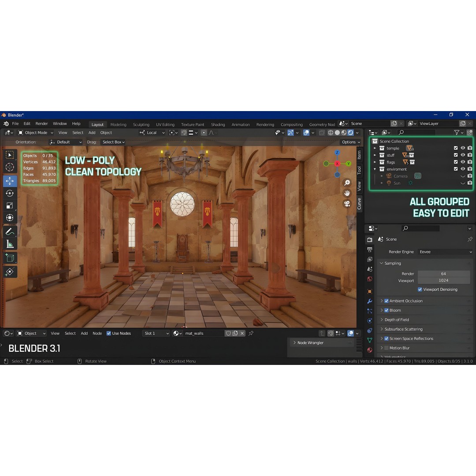This screenshot has width=476, height=476.
Task: Open the node editor Node menu
Action: coord(97,333)
